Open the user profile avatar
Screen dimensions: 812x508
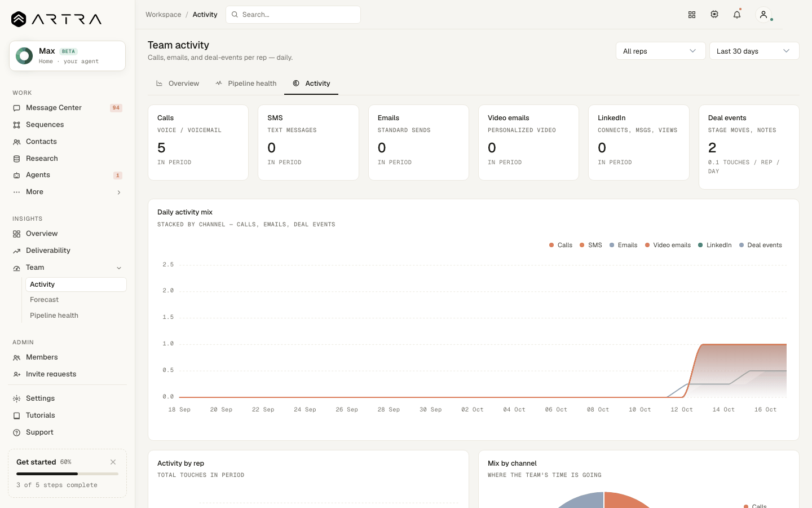pyautogui.click(x=764, y=15)
